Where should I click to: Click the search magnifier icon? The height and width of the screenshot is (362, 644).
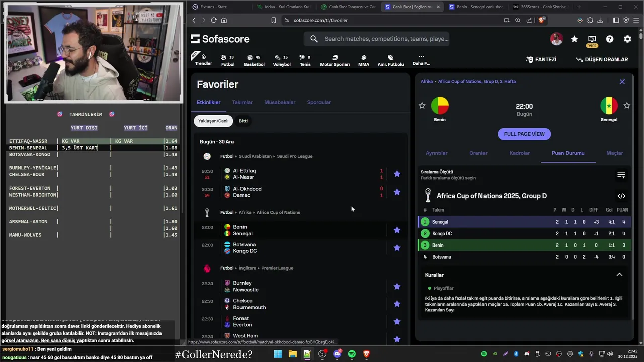point(314,39)
